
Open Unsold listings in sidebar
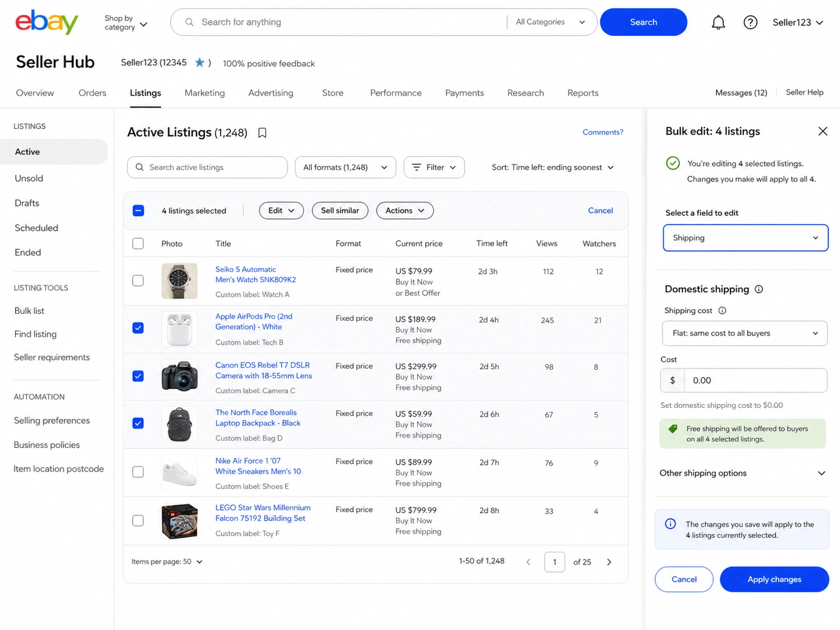coord(29,178)
